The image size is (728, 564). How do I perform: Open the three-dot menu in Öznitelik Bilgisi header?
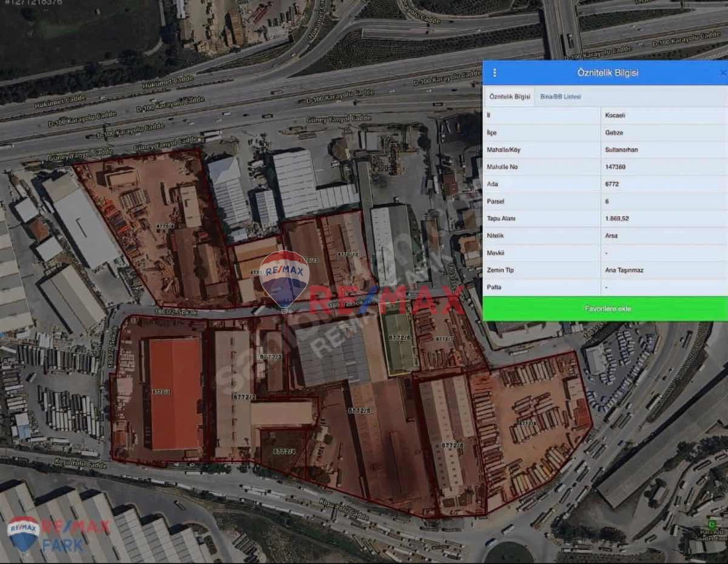point(494,73)
